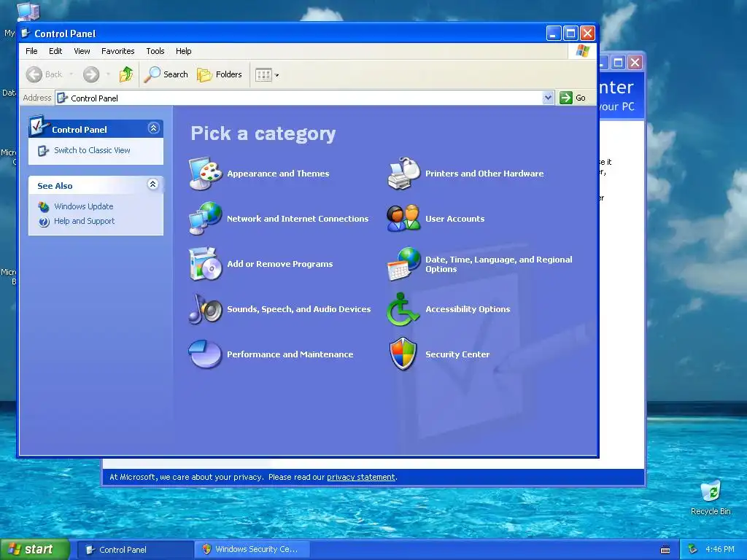
Task: Open the User Accounts people icon
Action: tap(403, 219)
